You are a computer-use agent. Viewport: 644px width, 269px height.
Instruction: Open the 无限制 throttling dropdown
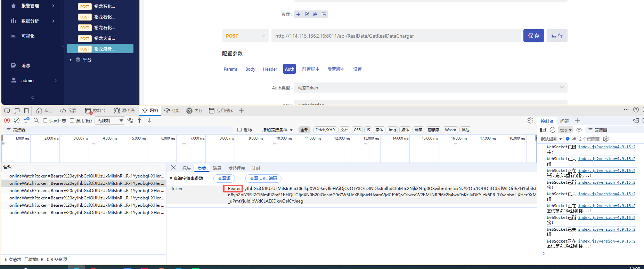tap(110, 120)
